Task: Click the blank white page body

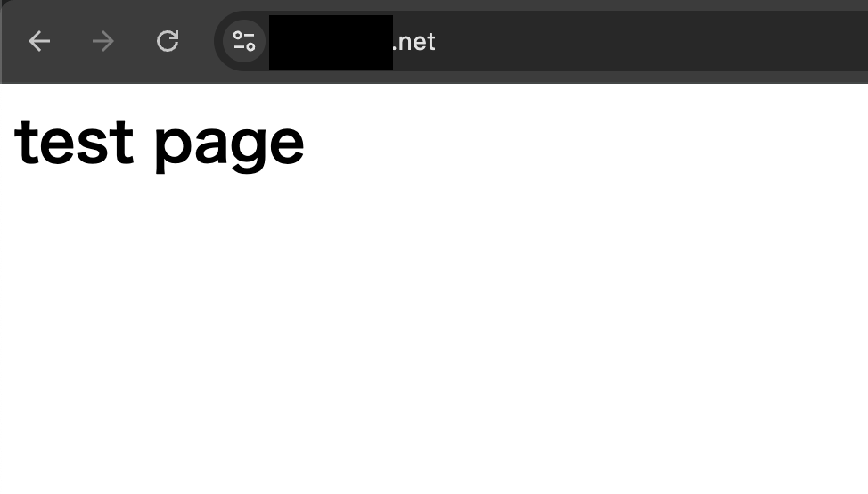Action: (x=434, y=333)
